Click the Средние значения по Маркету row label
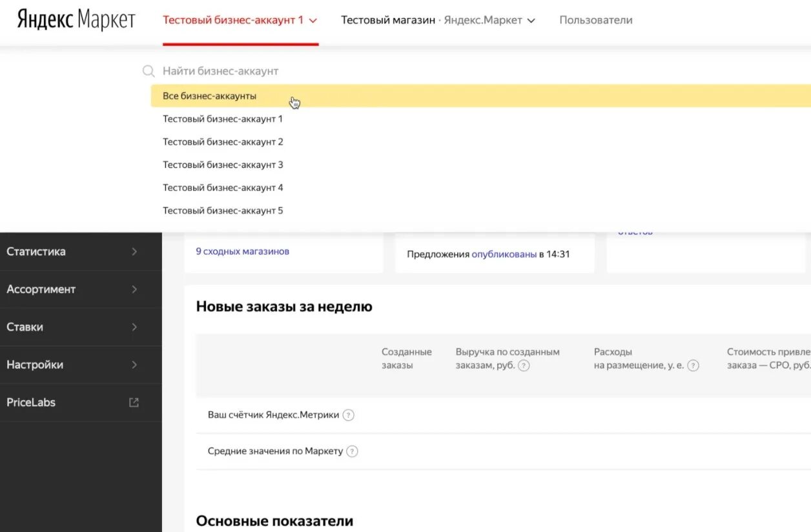The width and height of the screenshot is (811, 532). [276, 451]
